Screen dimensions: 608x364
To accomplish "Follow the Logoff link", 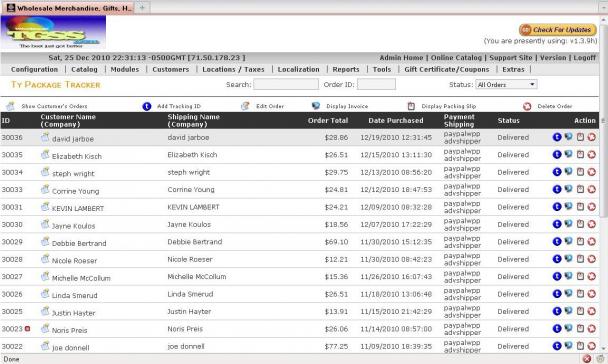I will pos(584,57).
